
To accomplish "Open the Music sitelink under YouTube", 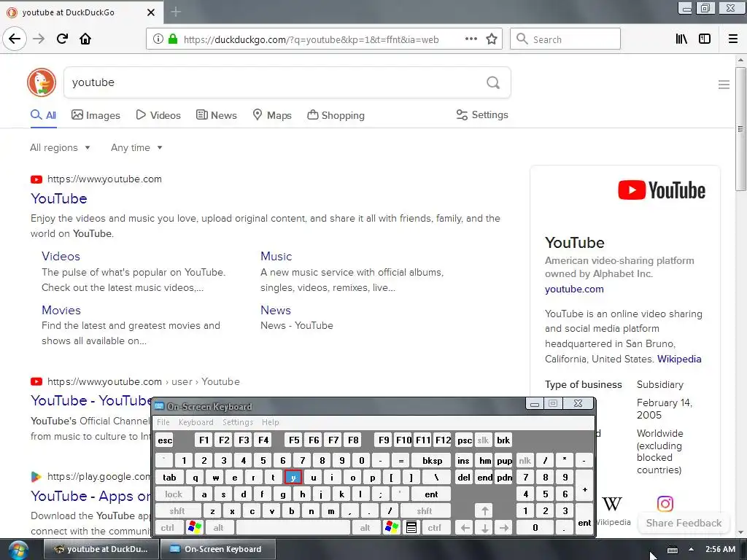I will [x=276, y=256].
